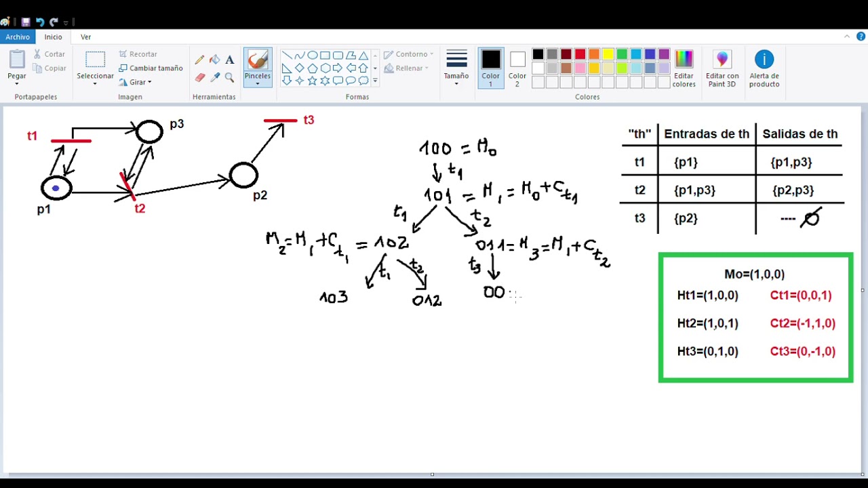This screenshot has width=868, height=488.
Task: Choose the oval callout shape
Action: [x=351, y=81]
